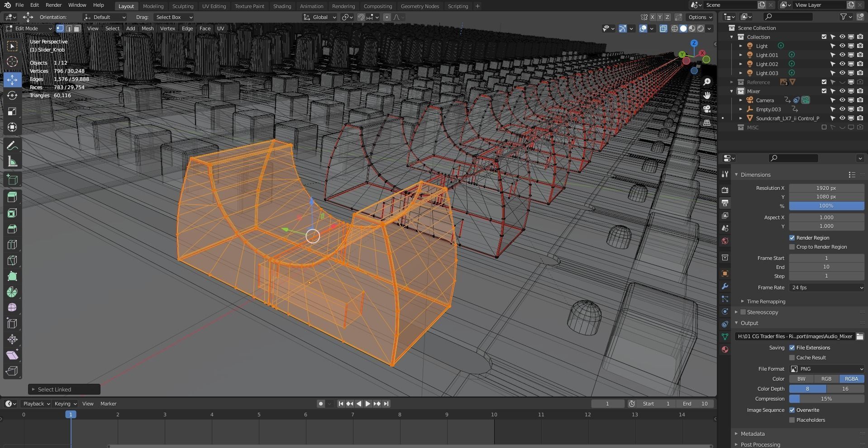Screen dimensions: 868x448
Task: Toggle the Render Region checkbox
Action: pyautogui.click(x=792, y=238)
